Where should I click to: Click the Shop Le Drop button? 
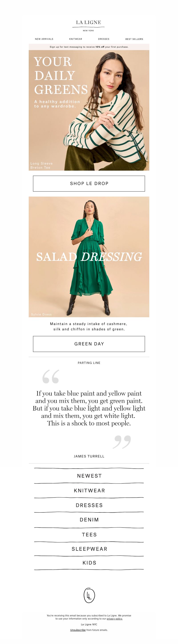tap(89, 183)
